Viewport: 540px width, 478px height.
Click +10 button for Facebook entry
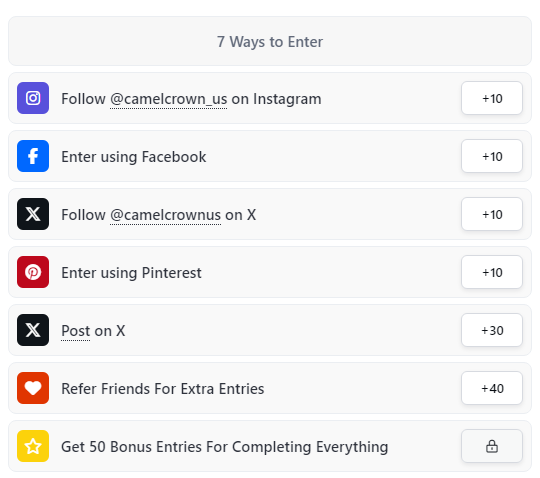(x=492, y=156)
